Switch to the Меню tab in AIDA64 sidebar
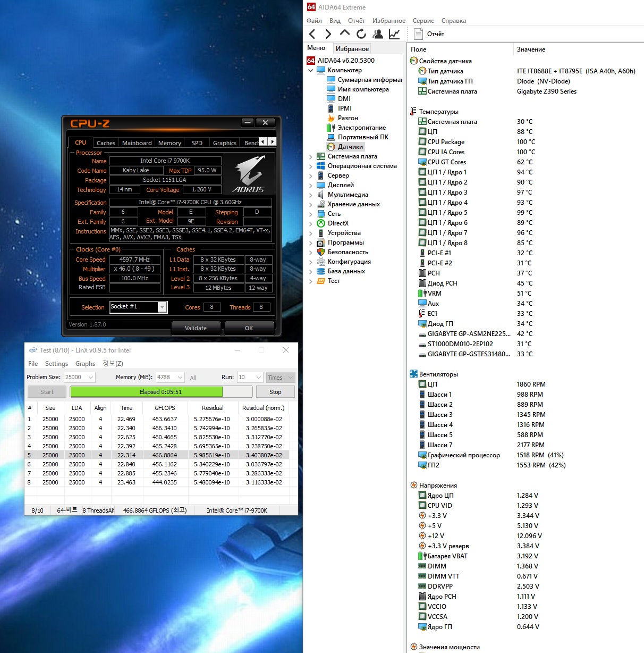 pyautogui.click(x=316, y=48)
